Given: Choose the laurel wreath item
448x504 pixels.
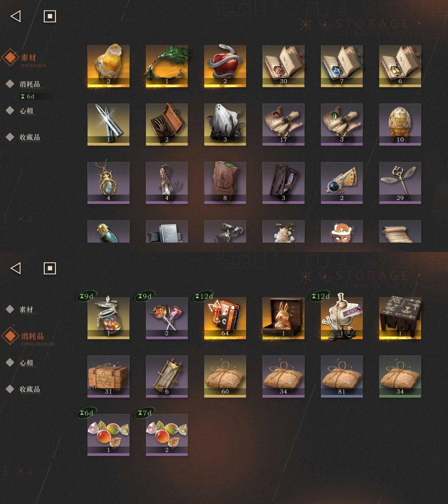Looking at the screenshot, I should [167, 66].
